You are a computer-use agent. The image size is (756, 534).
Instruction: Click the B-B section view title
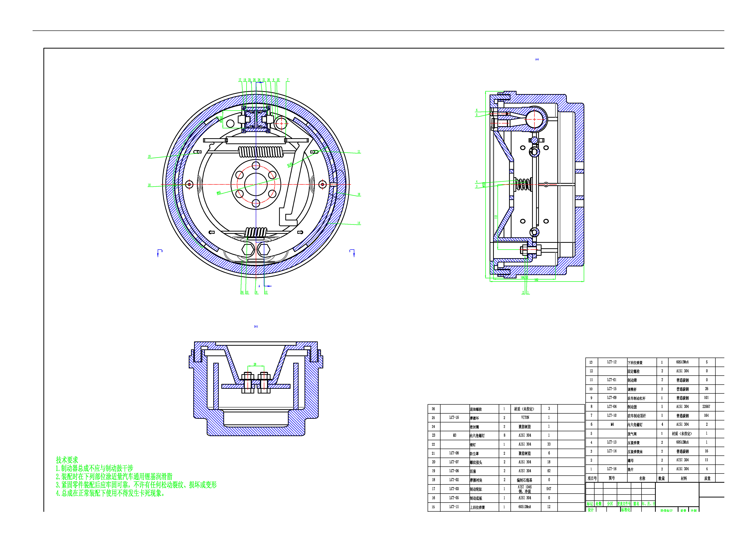tap(256, 327)
